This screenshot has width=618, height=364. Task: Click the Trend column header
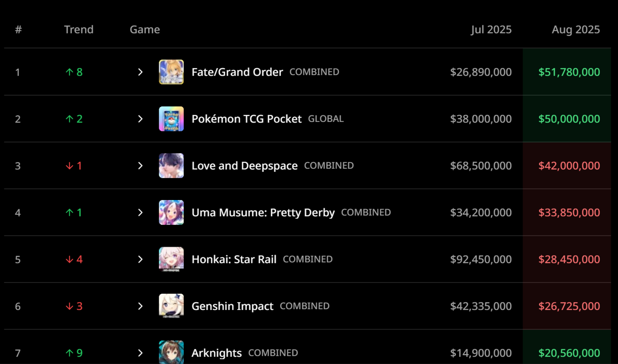pos(79,29)
